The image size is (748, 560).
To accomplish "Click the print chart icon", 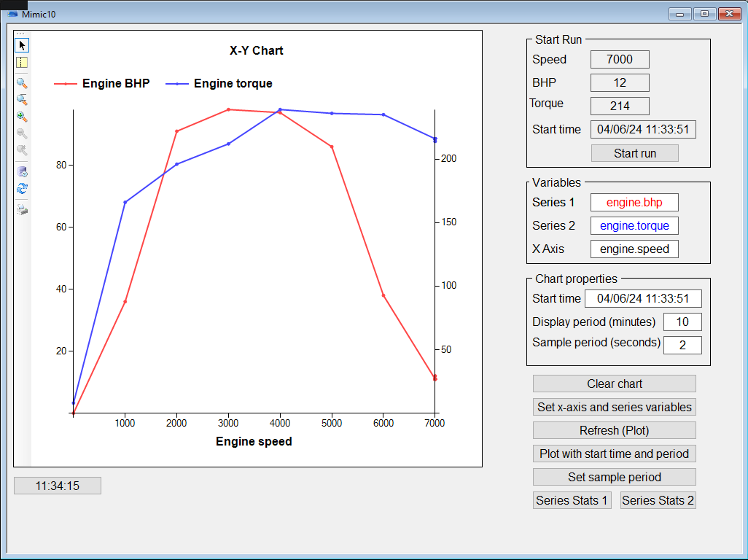I will [21, 209].
